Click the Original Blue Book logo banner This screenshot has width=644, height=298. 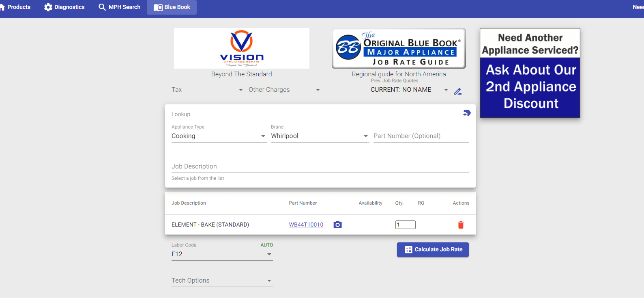[399, 48]
